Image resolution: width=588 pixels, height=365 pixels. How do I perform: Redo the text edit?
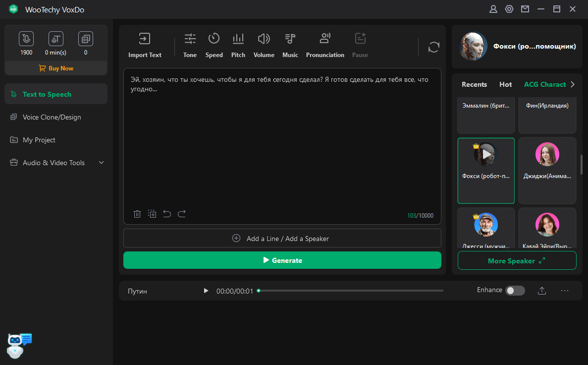[x=182, y=214]
